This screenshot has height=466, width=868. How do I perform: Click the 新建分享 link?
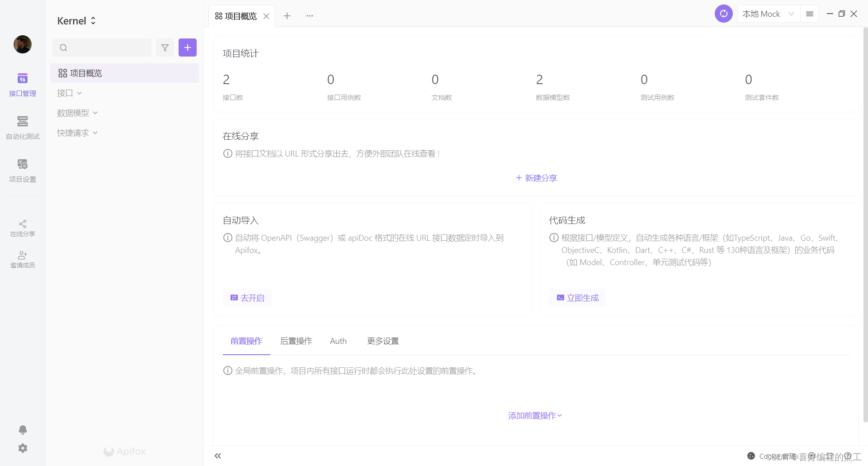coord(536,178)
